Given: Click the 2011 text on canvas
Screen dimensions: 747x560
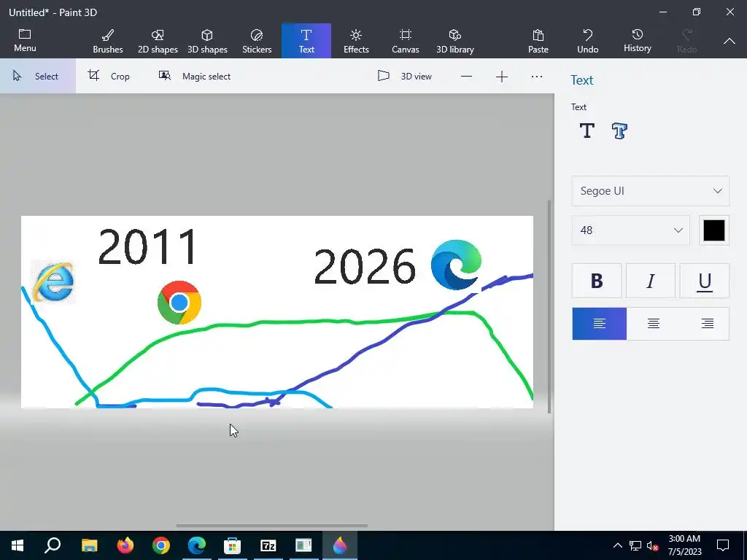Looking at the screenshot, I should (x=147, y=246).
